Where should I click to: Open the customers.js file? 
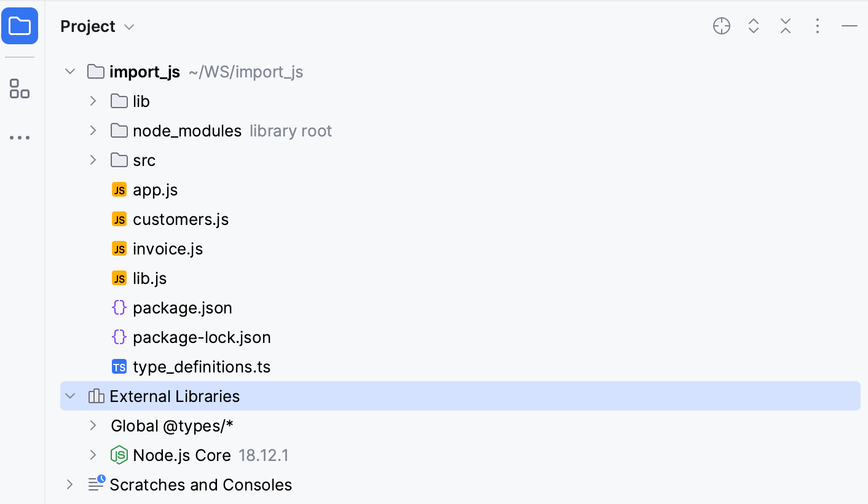181,219
